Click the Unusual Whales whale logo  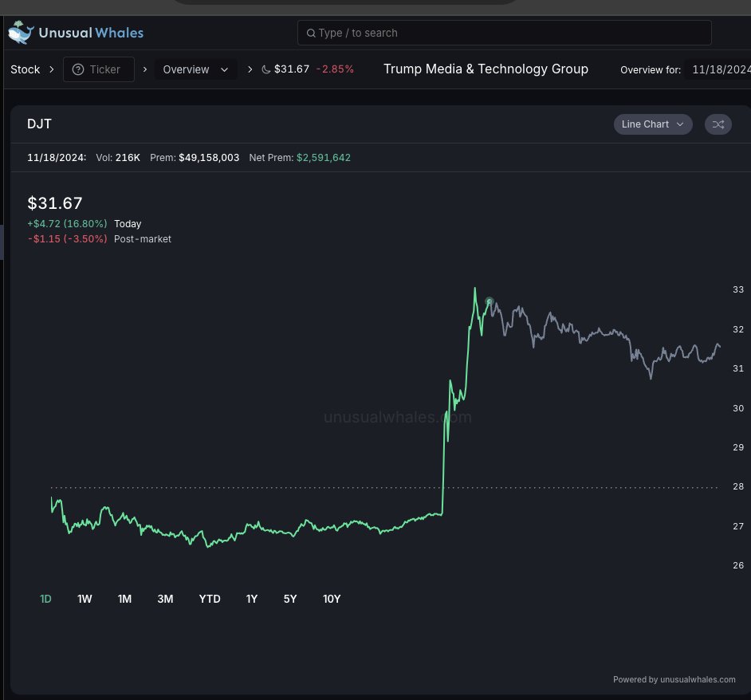pos(21,33)
